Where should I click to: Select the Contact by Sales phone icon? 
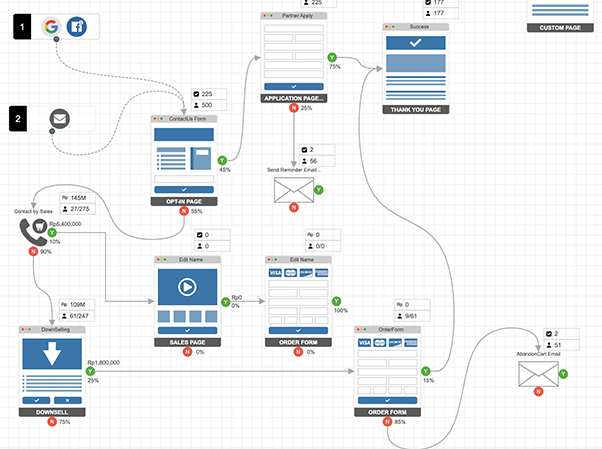pos(33,231)
